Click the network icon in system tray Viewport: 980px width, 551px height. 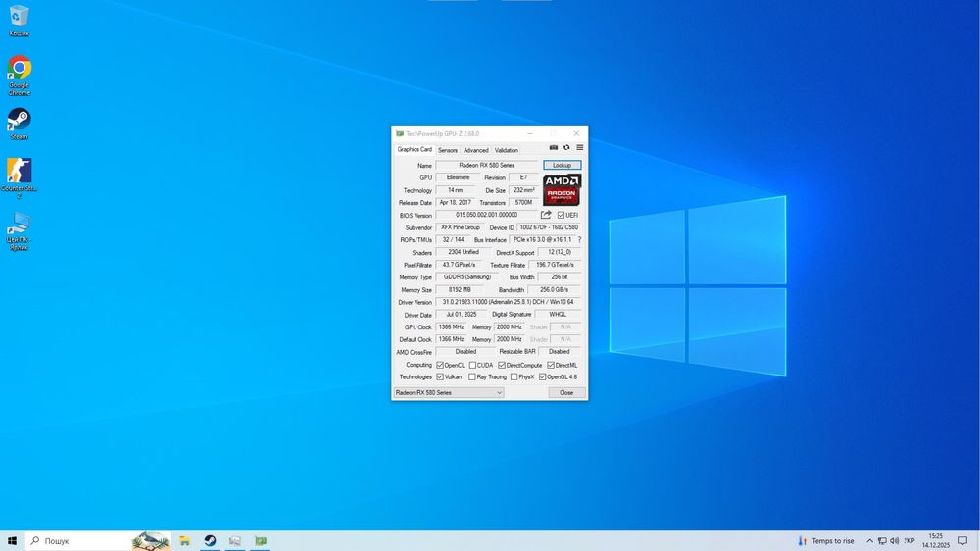tap(882, 541)
